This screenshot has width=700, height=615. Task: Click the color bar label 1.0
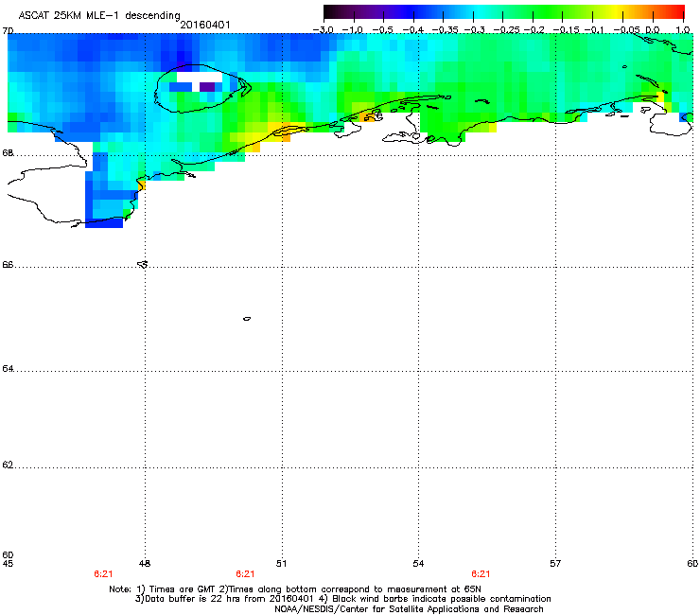[x=683, y=30]
